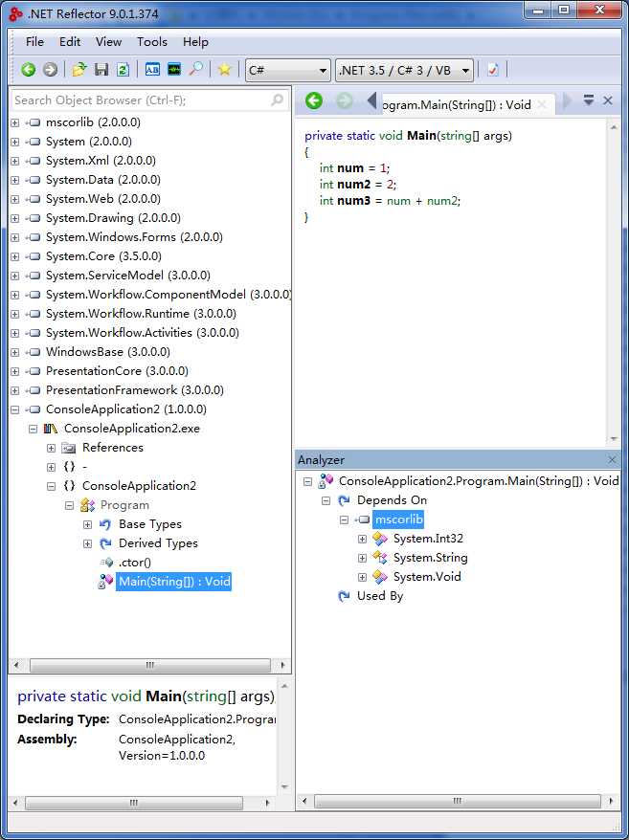Click the 'string' type link in the code

click(456, 136)
